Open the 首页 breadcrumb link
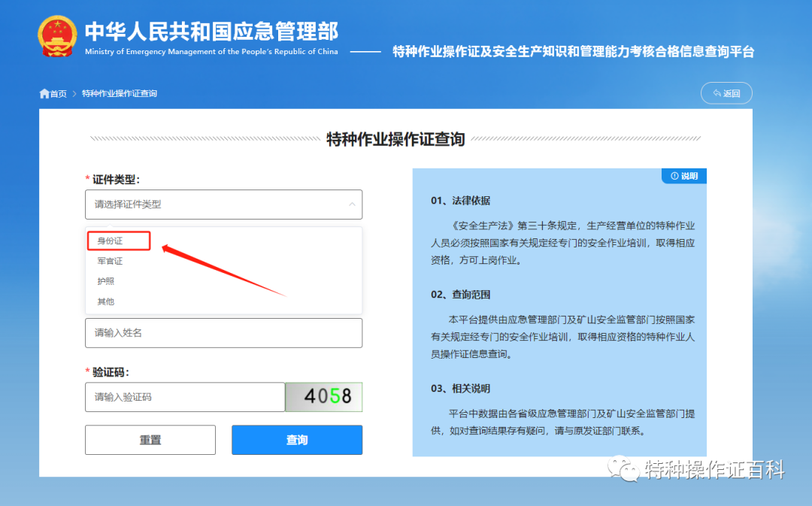Viewport: 812px width, 506px height. tap(58, 94)
